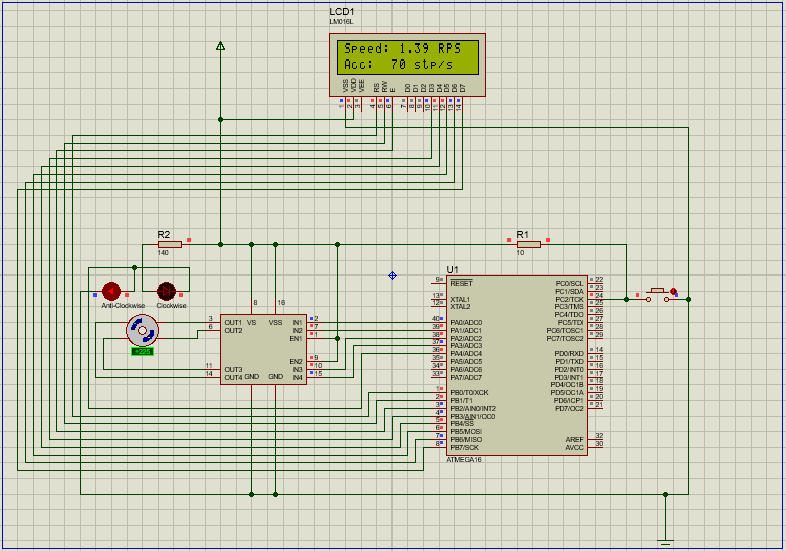Click the IN1 pin label on the driver
The width and height of the screenshot is (786, 551).
(x=297, y=322)
